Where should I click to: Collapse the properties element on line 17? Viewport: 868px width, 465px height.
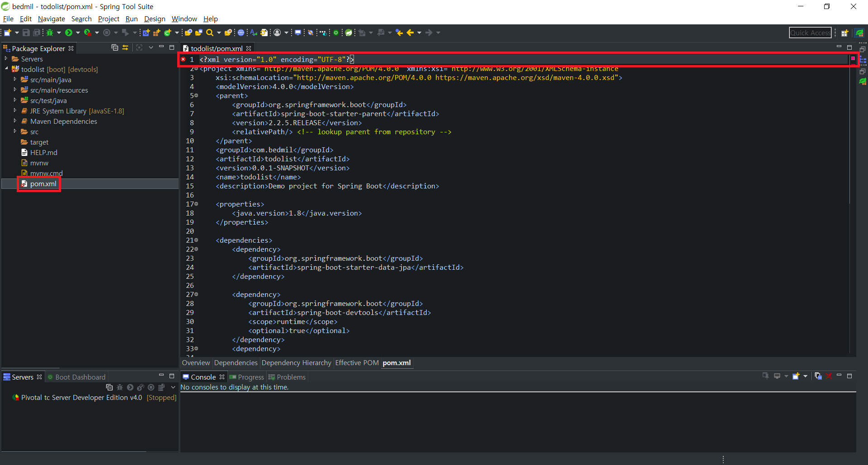click(197, 204)
